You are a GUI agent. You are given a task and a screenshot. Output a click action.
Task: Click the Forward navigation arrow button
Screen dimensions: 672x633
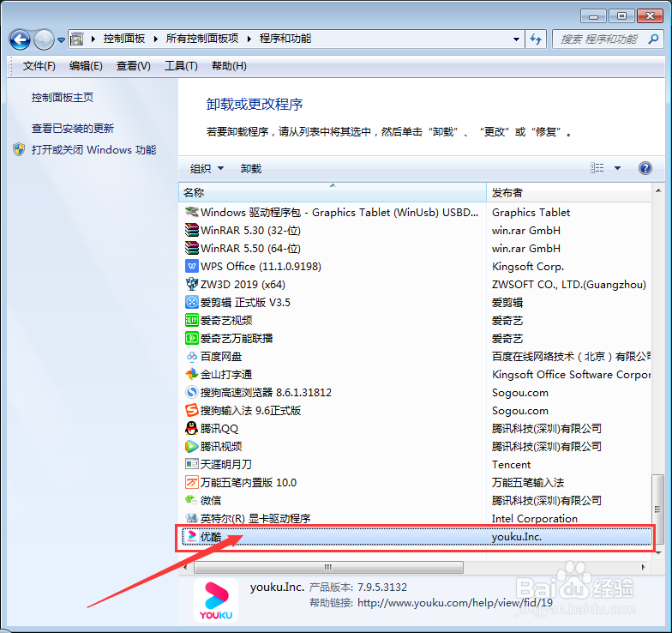pyautogui.click(x=44, y=39)
